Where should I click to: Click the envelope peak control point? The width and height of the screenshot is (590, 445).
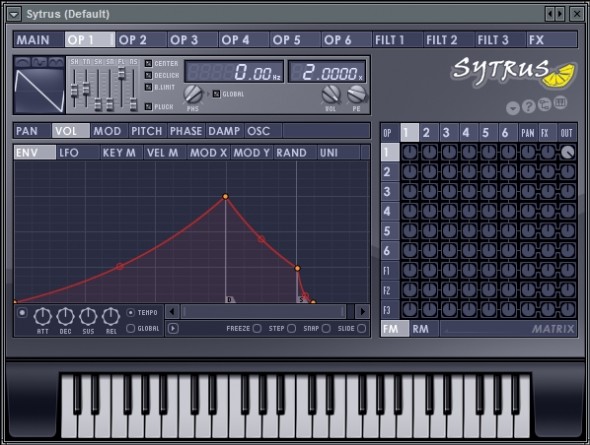225,196
